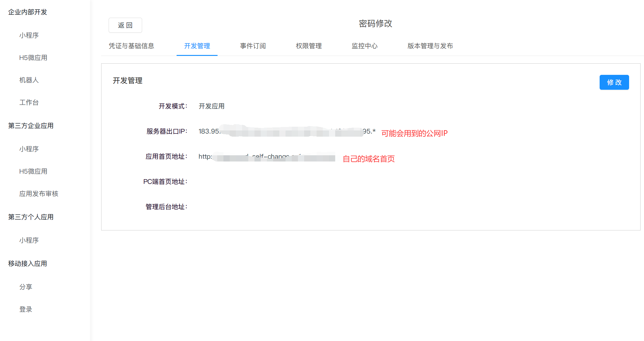
Task: Select 机器人 in the sidebar
Action: [29, 80]
